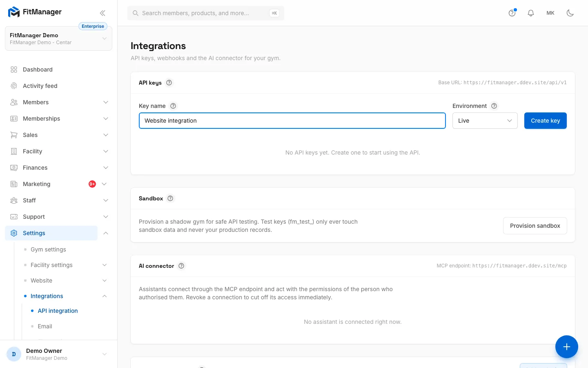Expand the Sales menu chevron

106,135
